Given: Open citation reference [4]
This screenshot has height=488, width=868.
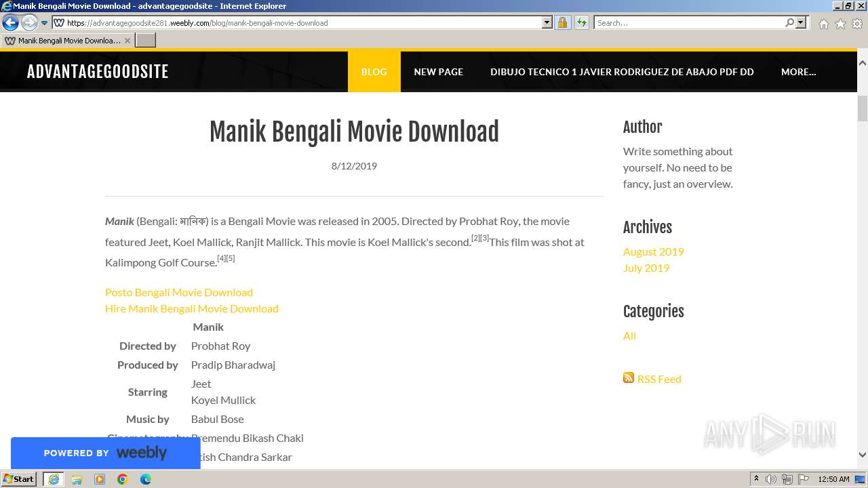Looking at the screenshot, I should [221, 258].
